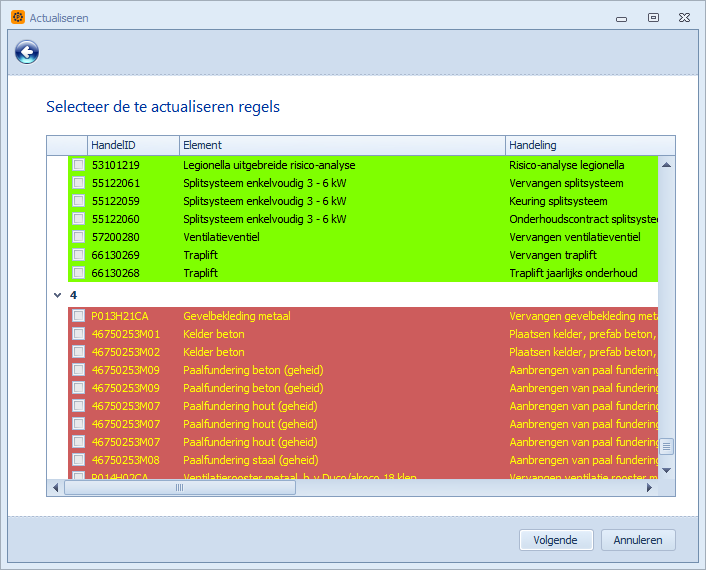The height and width of the screenshot is (570, 706).
Task: Select 'Paalfundering staal (geheid)' element cell
Action: point(342,460)
